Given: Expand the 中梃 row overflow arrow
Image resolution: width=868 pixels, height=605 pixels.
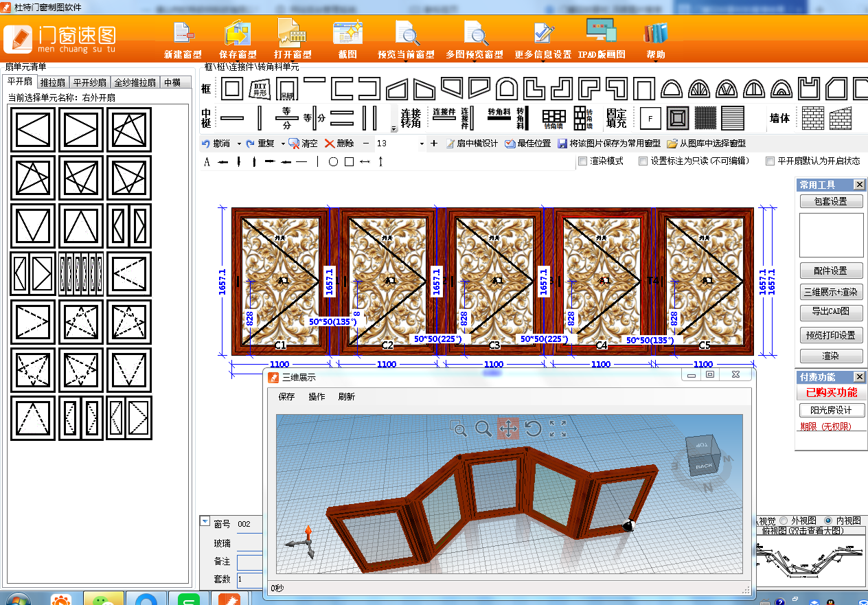Looking at the screenshot, I should (x=394, y=128).
